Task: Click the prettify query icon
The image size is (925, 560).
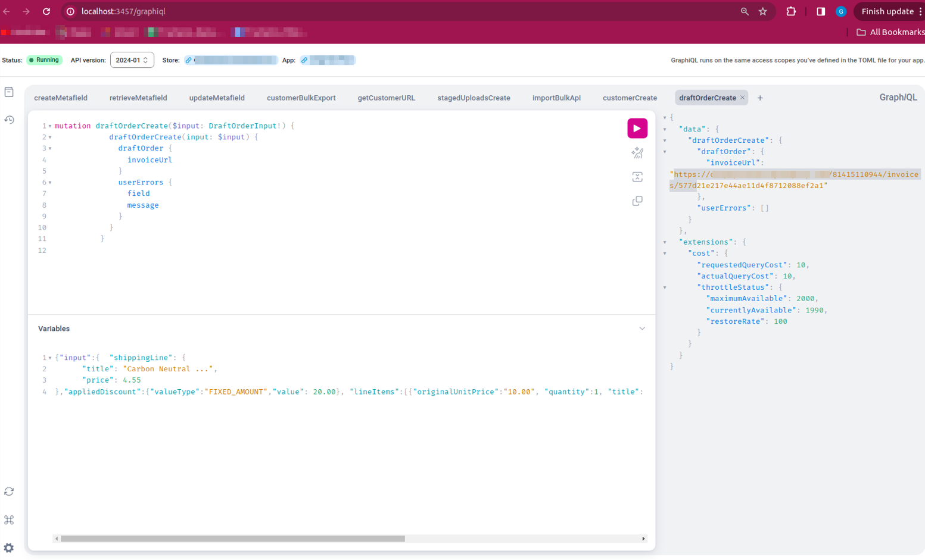Action: 637,153
